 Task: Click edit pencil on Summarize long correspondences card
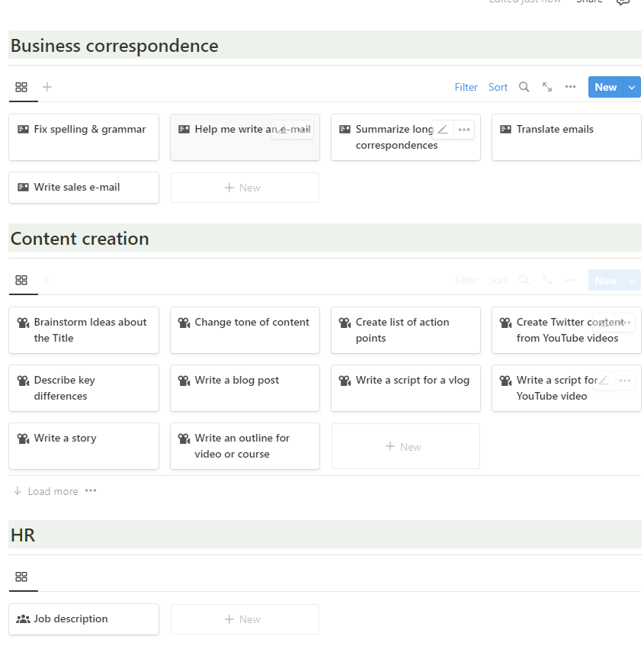(x=443, y=130)
